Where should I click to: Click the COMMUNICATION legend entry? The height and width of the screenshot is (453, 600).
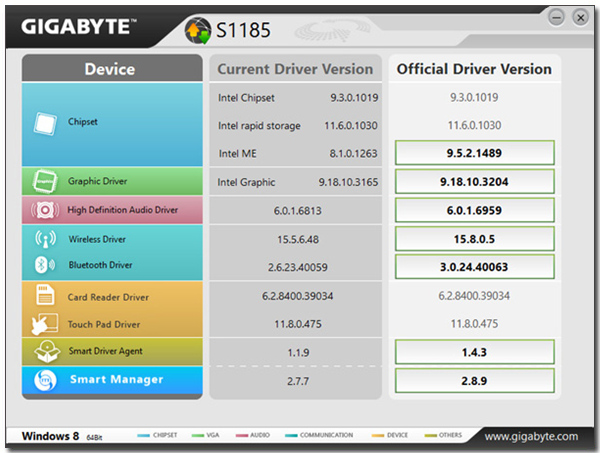(x=319, y=435)
